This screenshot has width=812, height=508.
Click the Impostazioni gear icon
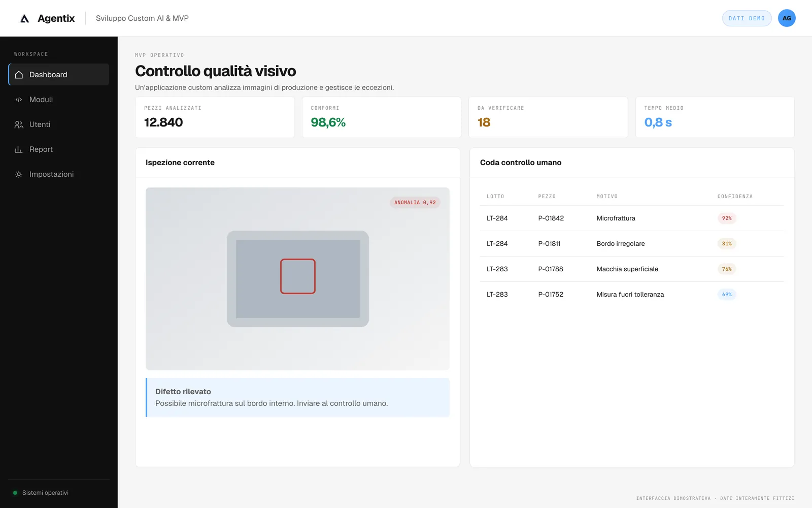(x=19, y=174)
